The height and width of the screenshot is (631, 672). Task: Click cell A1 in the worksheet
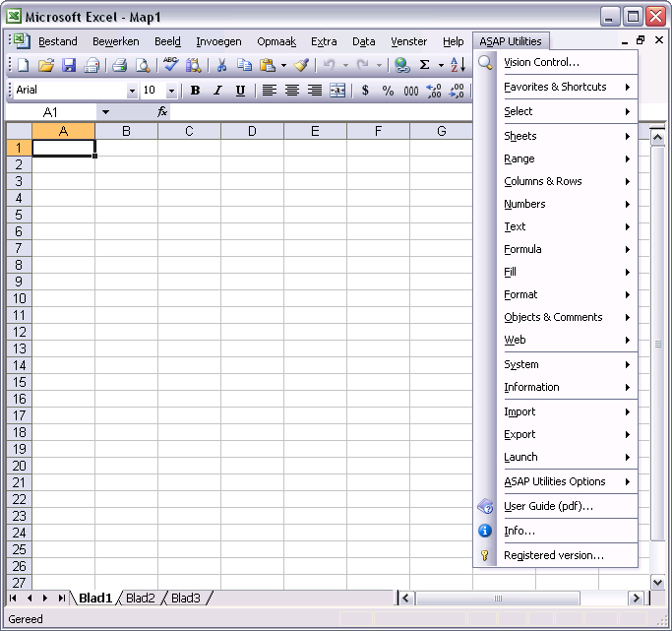(63, 148)
